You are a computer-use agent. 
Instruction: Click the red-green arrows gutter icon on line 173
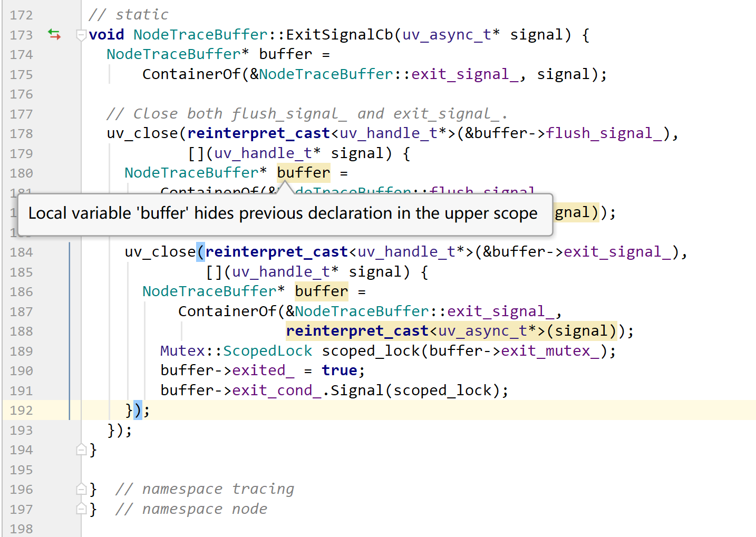pyautogui.click(x=54, y=35)
